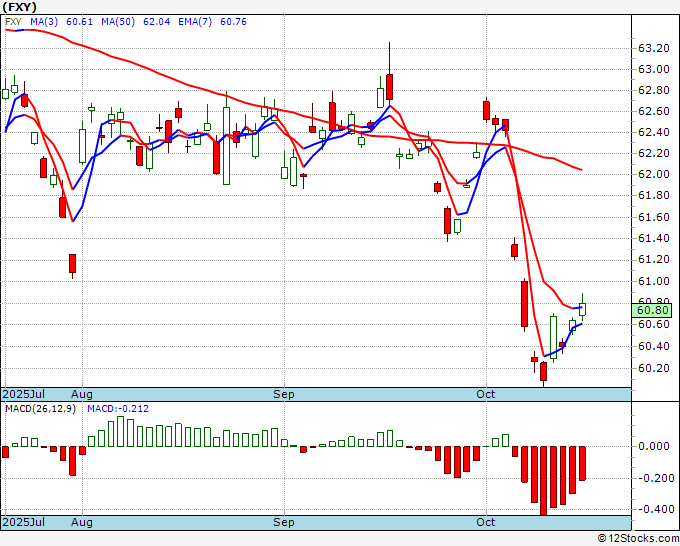Screen dimensions: 680x546
Task: Open the 12Stocks.com copyright link
Action: point(638,539)
